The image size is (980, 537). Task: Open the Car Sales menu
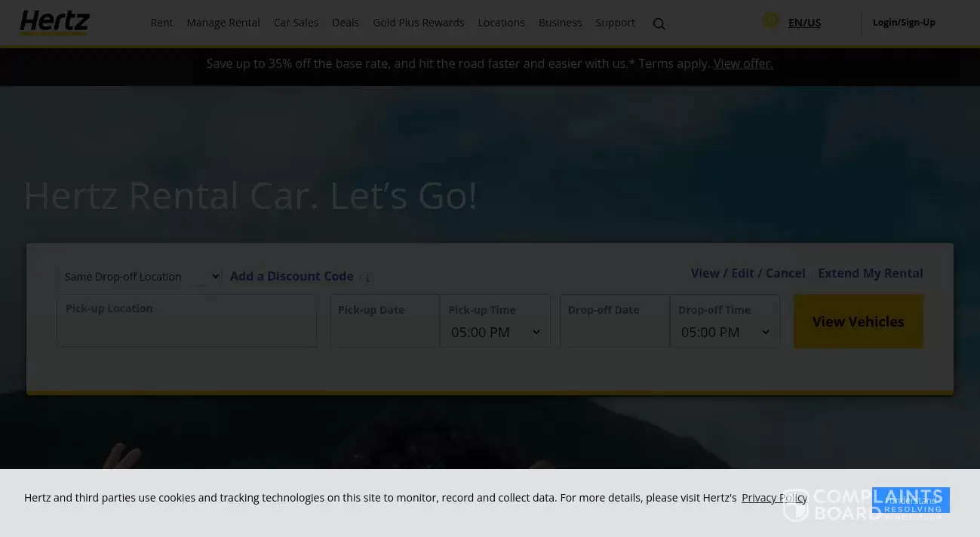296,23
